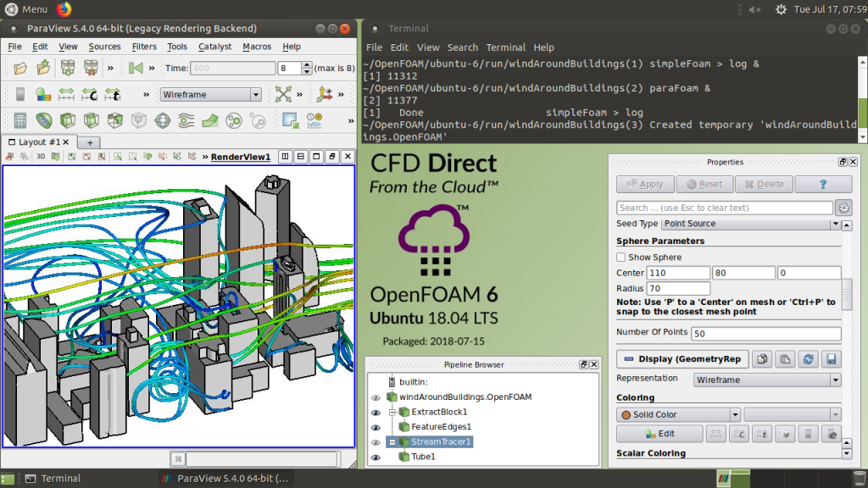This screenshot has height=488, width=868.
Task: Expand hidden main toolbar icons chevron
Action: (x=110, y=68)
